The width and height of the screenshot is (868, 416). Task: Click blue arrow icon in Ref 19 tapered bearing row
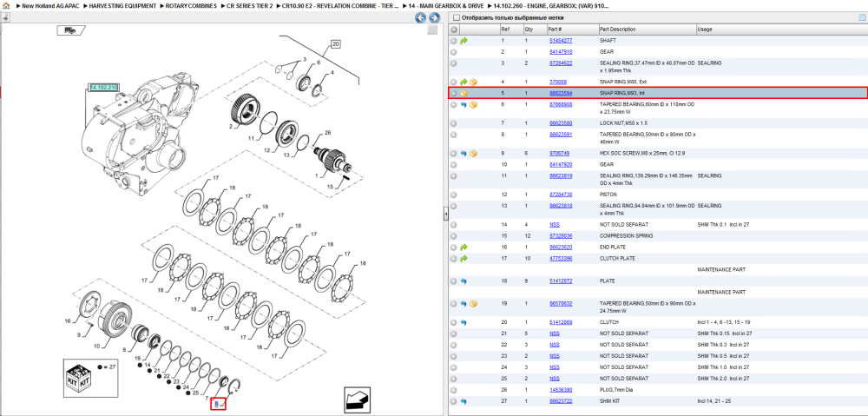click(x=464, y=304)
